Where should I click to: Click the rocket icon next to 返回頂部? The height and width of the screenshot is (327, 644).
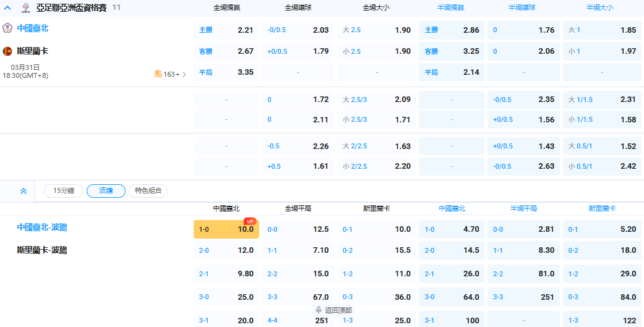(x=319, y=310)
